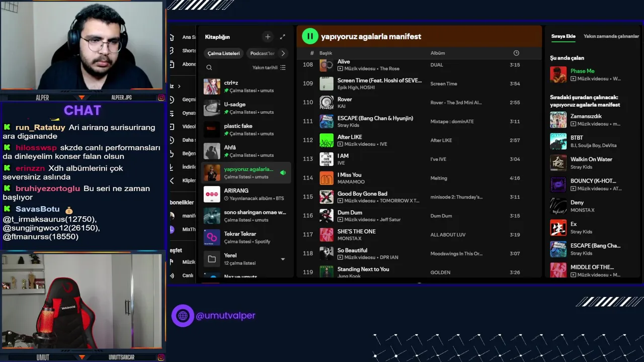Click music video icon under After LIKE

point(340,144)
